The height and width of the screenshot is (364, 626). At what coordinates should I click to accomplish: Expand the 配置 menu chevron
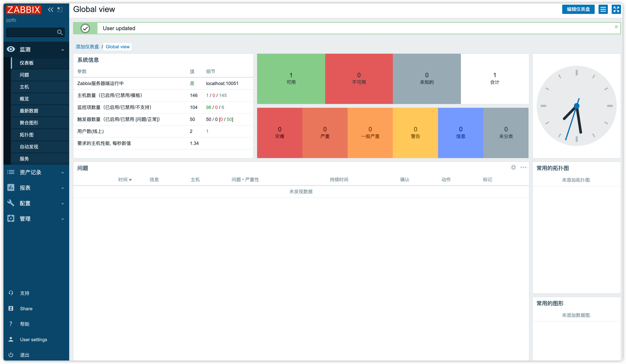pos(63,203)
